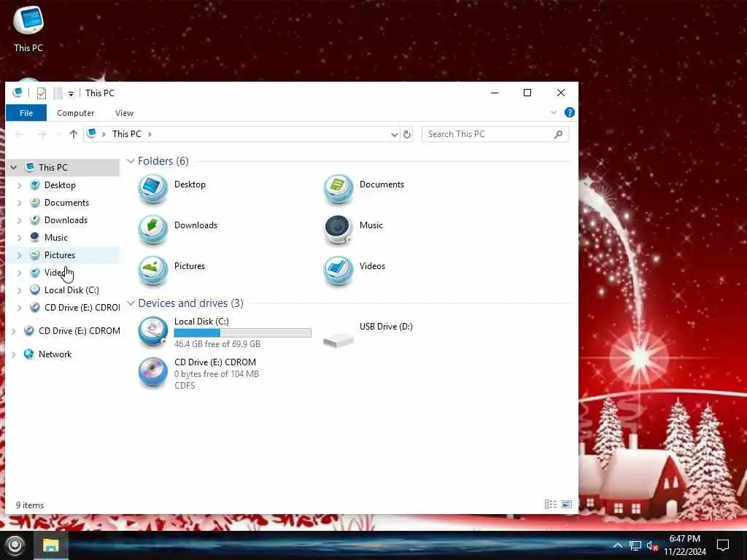
Task: Switch to Large icons view layout
Action: coord(567,504)
